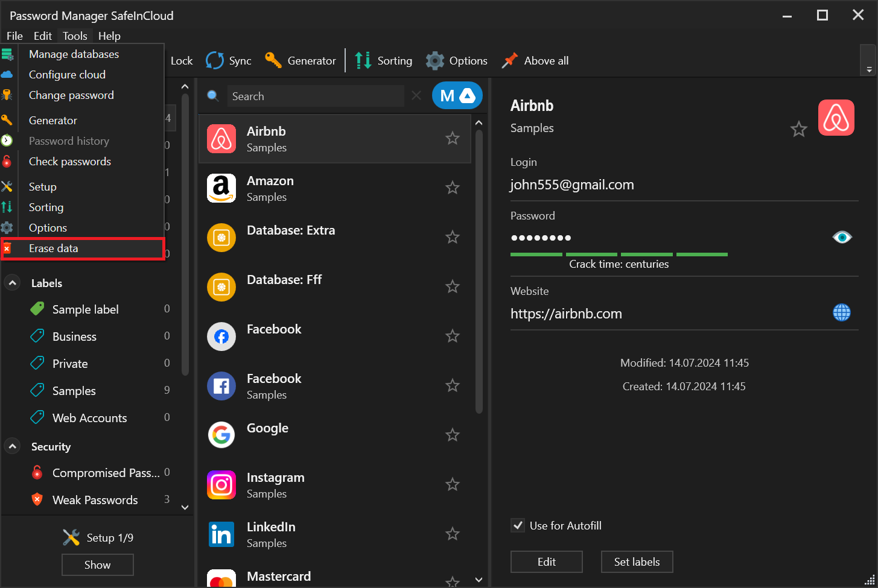The height and width of the screenshot is (588, 878).
Task: Open Options from the toolbar gear
Action: (x=435, y=60)
